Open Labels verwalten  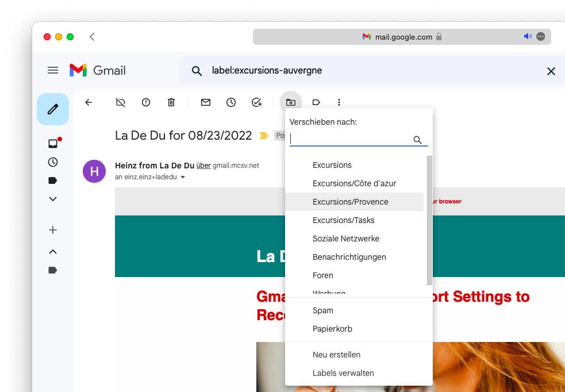tap(359, 373)
